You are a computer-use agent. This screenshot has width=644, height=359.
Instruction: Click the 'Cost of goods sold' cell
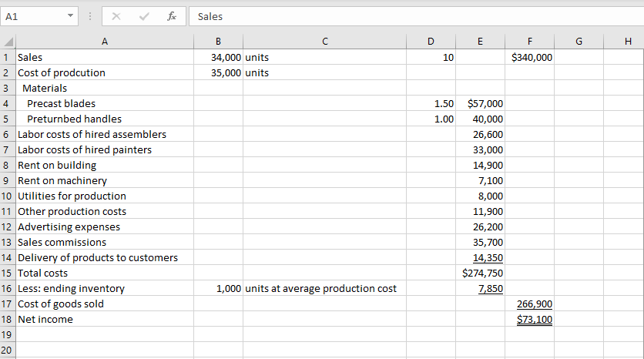pos(105,304)
